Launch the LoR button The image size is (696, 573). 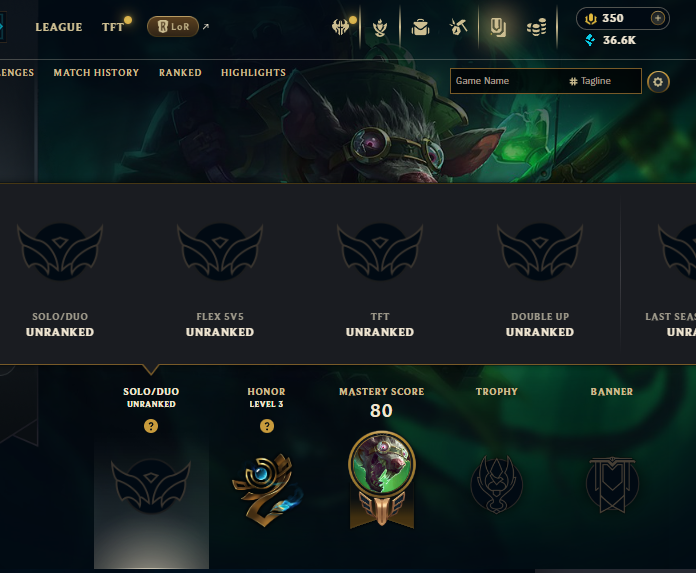click(x=173, y=27)
